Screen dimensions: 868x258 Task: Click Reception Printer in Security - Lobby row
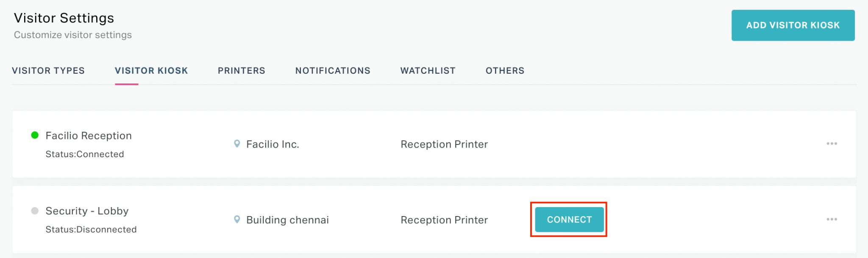pyautogui.click(x=444, y=220)
